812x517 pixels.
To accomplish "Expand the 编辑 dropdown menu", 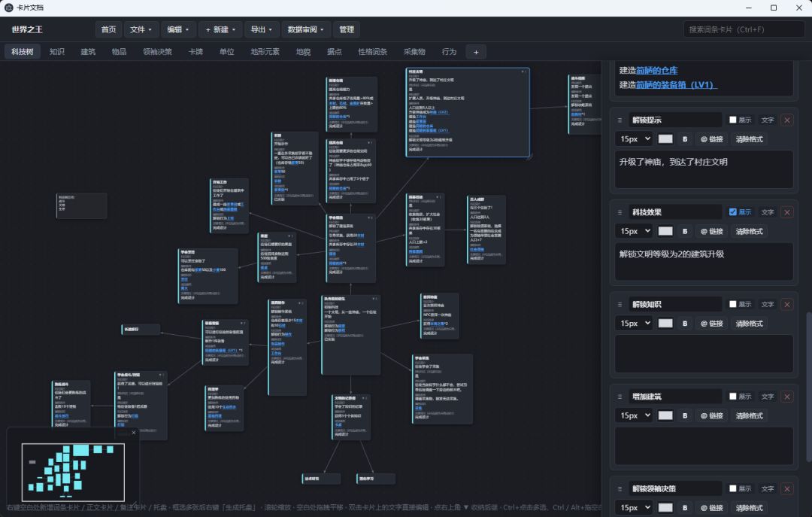I will coord(178,29).
